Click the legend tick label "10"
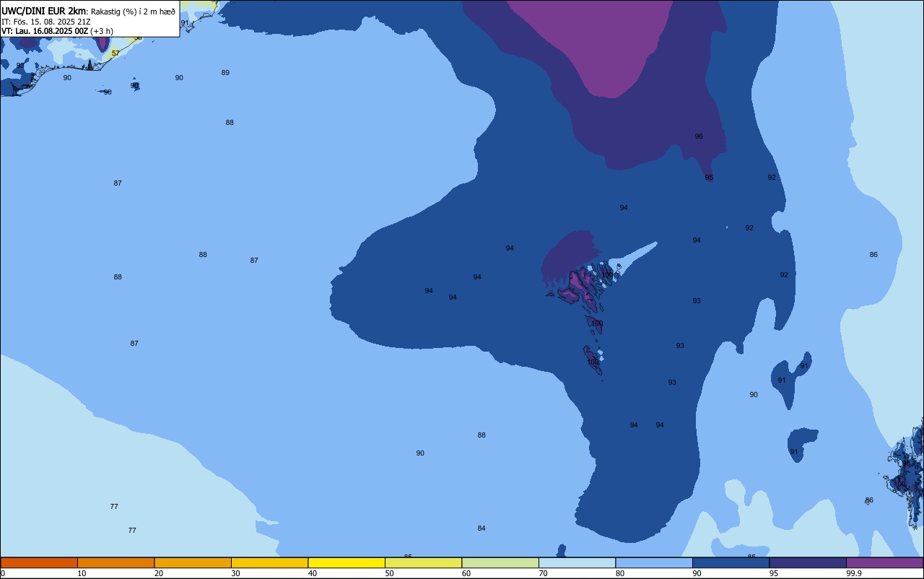Viewport: 924px width, 579px height. [82, 573]
